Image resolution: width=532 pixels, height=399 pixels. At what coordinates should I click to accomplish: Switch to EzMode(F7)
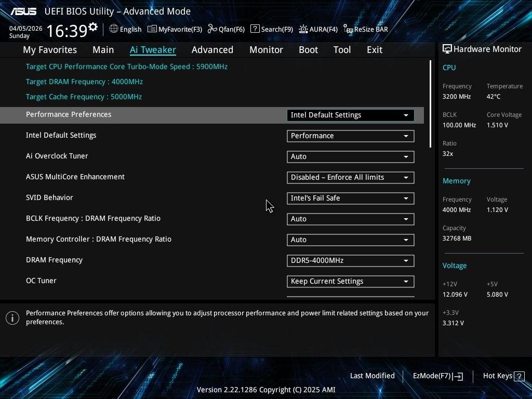pyautogui.click(x=437, y=376)
